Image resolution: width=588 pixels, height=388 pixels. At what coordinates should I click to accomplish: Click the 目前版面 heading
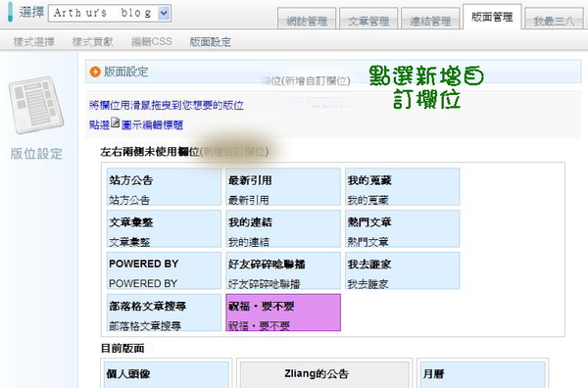(122, 348)
